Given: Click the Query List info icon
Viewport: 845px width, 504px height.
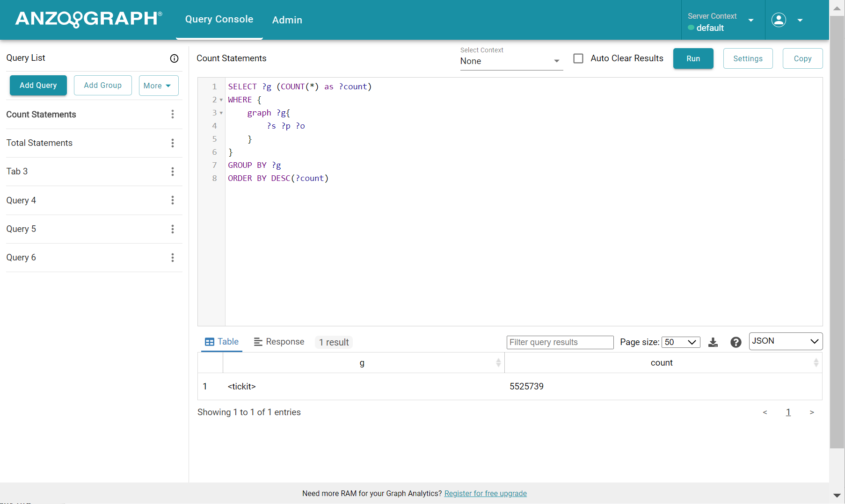Looking at the screenshot, I should tap(174, 58).
